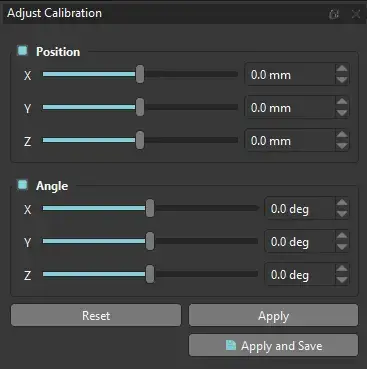This screenshot has width=367, height=369.
Task: Toggle the Angle group checkbox
Action: click(23, 184)
